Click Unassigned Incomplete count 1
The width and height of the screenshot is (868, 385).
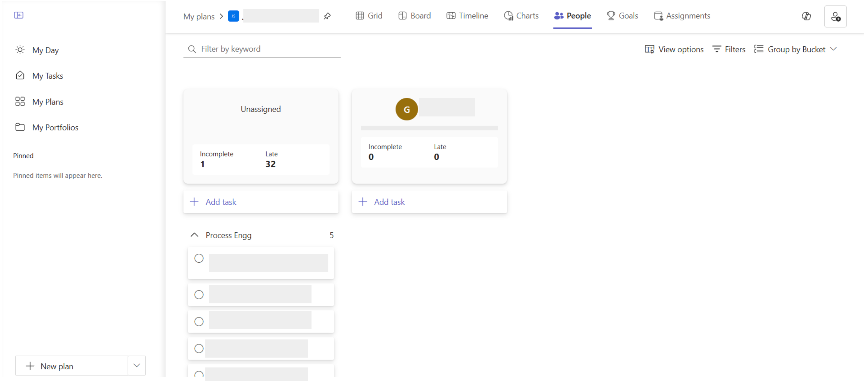pyautogui.click(x=202, y=164)
